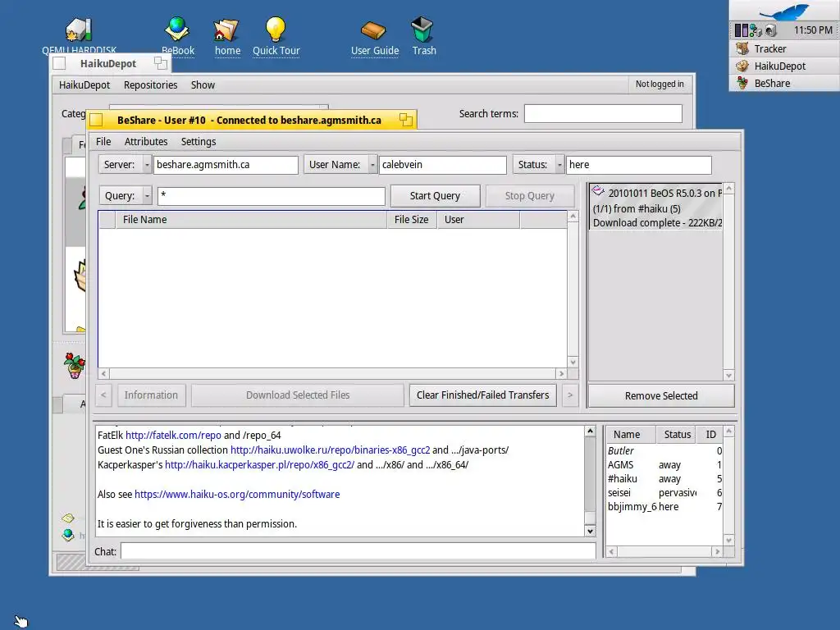Open the Show menu in HaikuDepot
Screen dimensions: 840x630
point(203,84)
